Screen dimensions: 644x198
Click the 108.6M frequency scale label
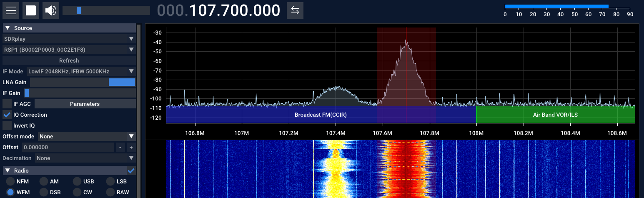pos(617,133)
